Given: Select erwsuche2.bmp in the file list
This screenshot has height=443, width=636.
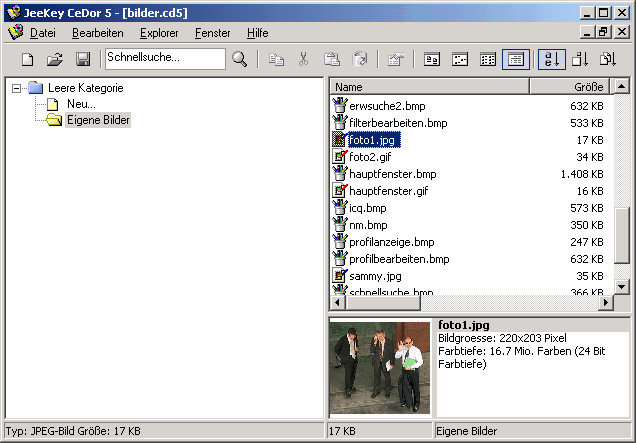Looking at the screenshot, I should click(387, 106).
